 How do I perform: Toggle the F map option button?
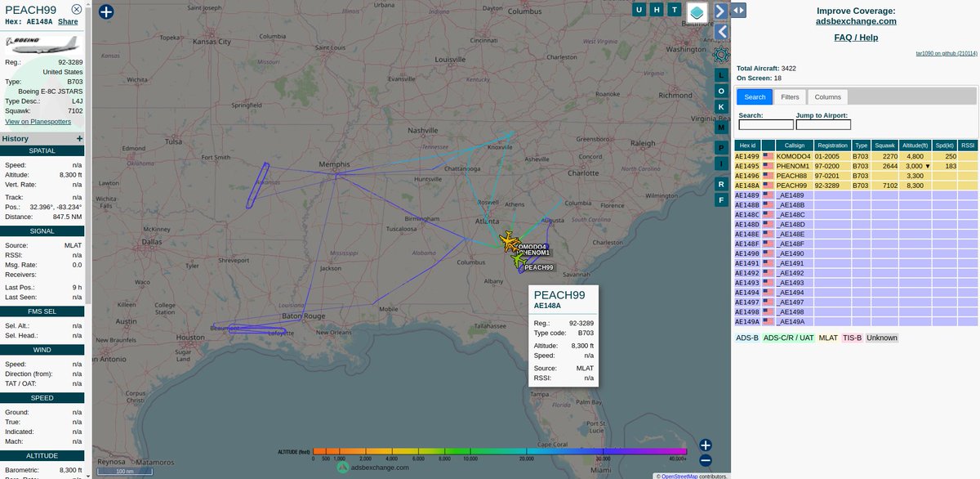pos(721,200)
